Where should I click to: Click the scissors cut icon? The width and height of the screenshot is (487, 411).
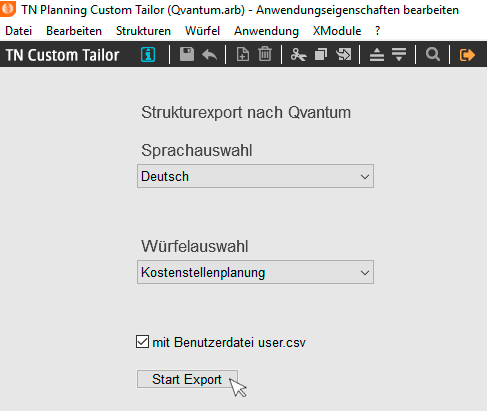[298, 54]
